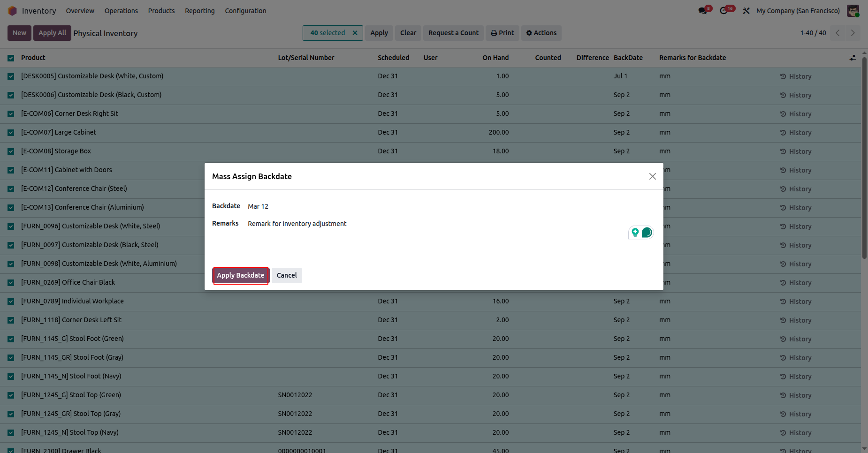The width and height of the screenshot is (868, 453).
Task: Go to previous page arrow
Action: point(838,33)
